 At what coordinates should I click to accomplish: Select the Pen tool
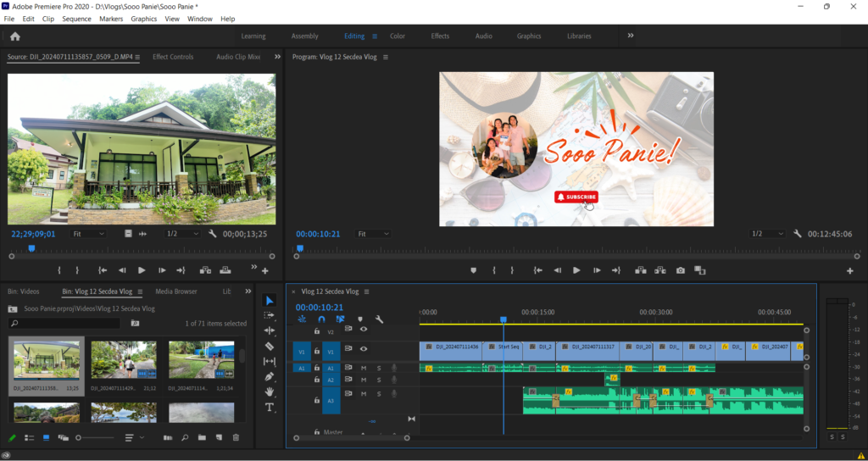[269, 377]
